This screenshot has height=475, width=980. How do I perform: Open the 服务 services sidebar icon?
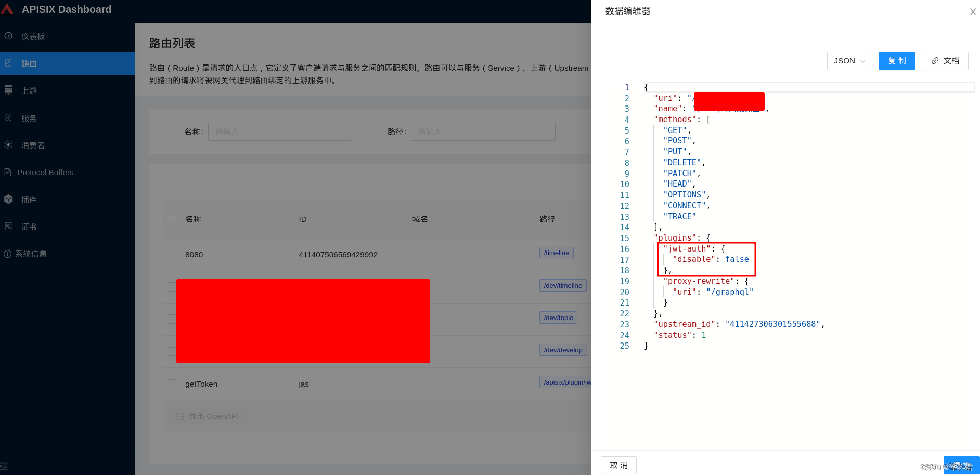point(8,118)
